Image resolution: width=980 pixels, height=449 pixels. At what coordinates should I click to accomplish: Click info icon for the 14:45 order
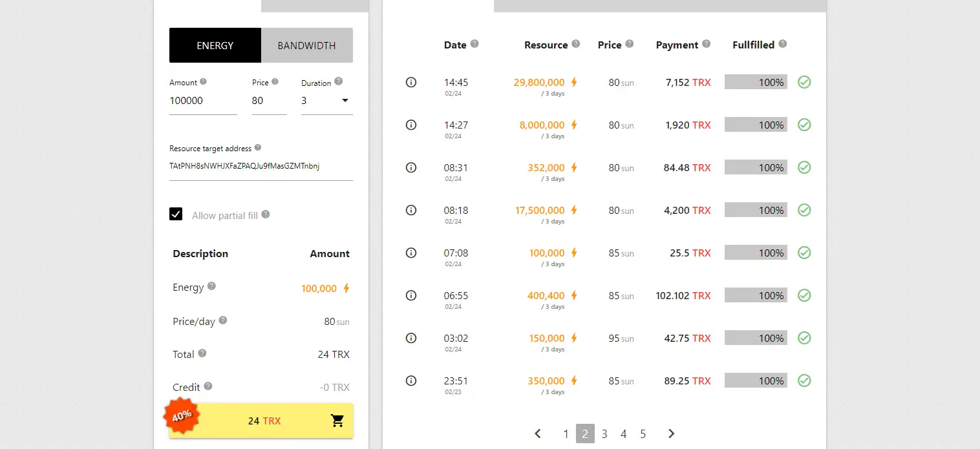(410, 82)
